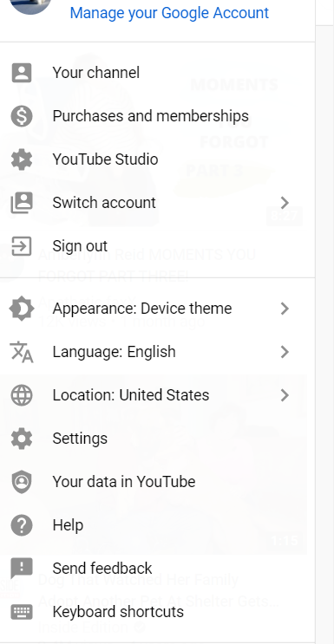Screen dimensions: 334x644
Task: Click the Help question mark icon
Action: click(x=22, y=525)
